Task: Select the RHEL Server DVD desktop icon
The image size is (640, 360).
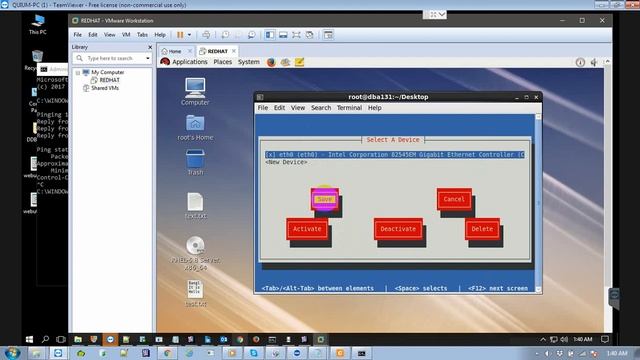Action: (196, 253)
